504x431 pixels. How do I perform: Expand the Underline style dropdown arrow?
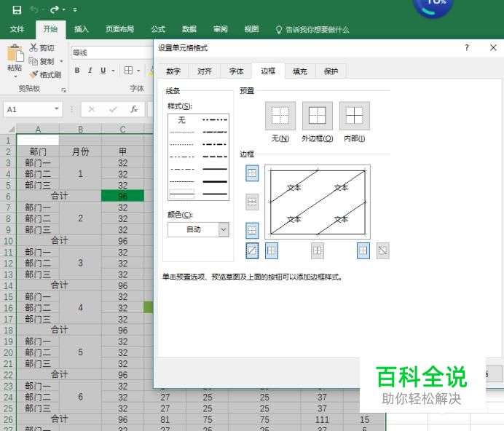click(113, 71)
